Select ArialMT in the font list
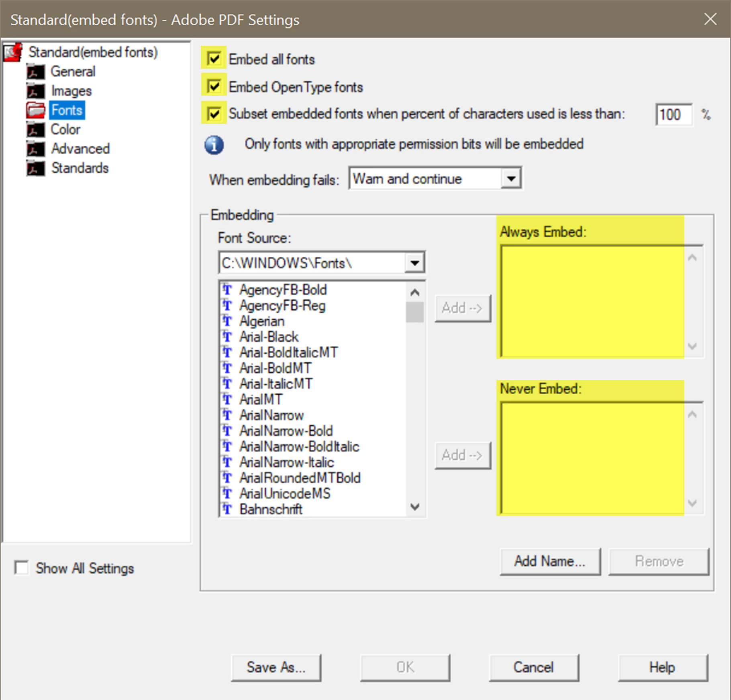The height and width of the screenshot is (700, 731). [x=261, y=399]
